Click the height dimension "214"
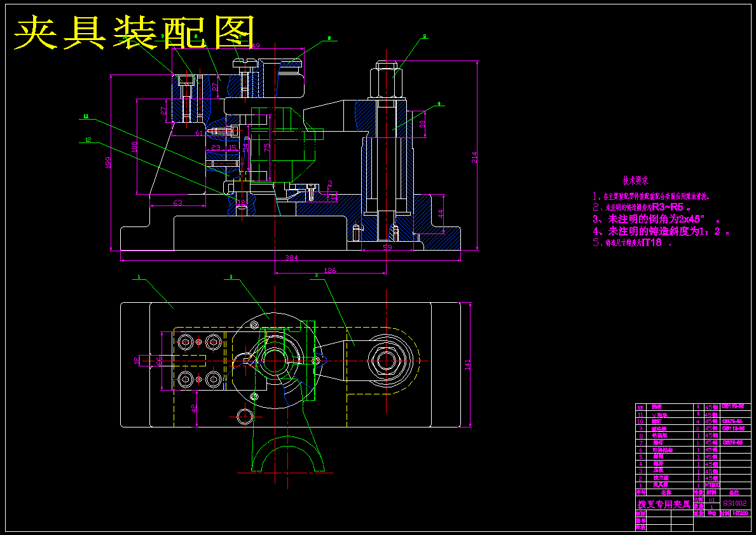 [x=474, y=158]
